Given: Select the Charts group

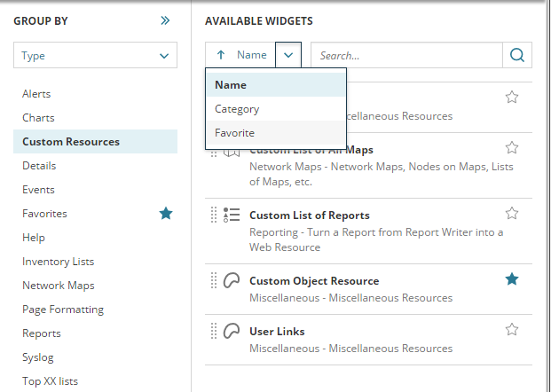Looking at the screenshot, I should (38, 118).
